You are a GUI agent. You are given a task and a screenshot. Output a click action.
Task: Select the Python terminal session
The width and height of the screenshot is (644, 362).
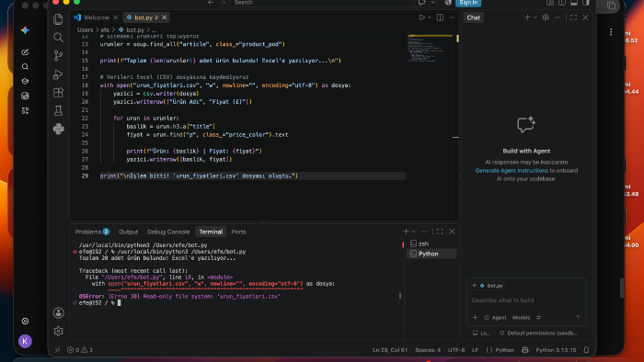tap(431, 254)
